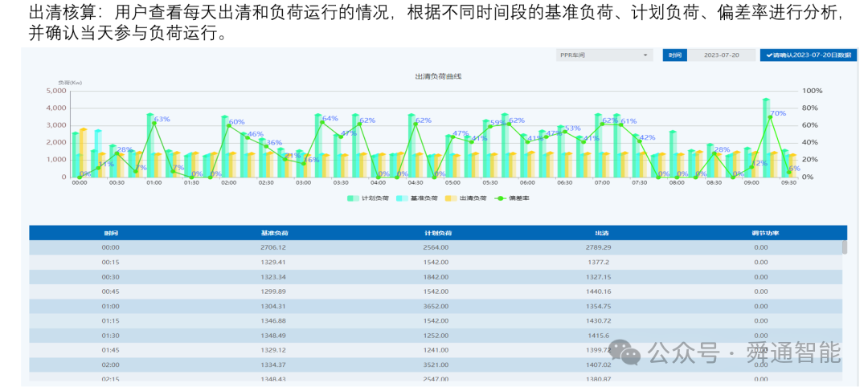Click the 时间 table column header
Screen dimensions: 868x387
[111, 234]
